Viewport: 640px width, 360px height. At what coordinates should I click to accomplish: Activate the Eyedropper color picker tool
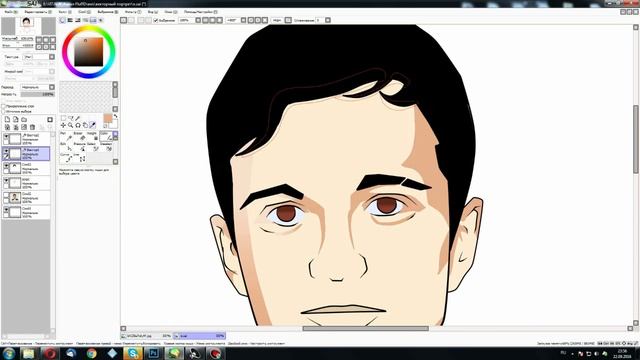coord(93,125)
